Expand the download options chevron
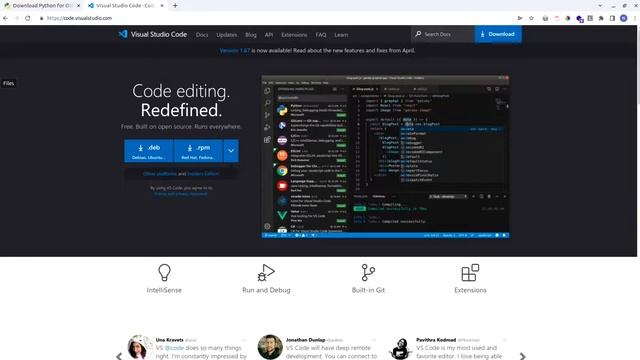 click(x=231, y=151)
